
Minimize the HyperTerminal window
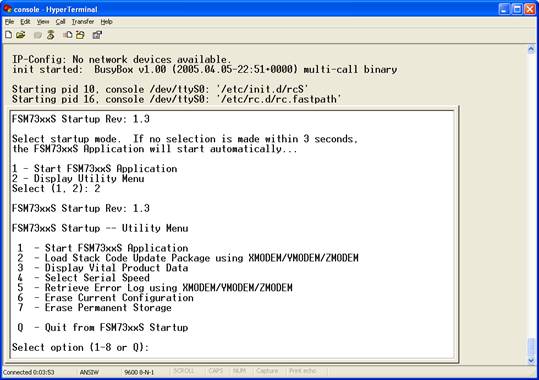pyautogui.click(x=504, y=9)
